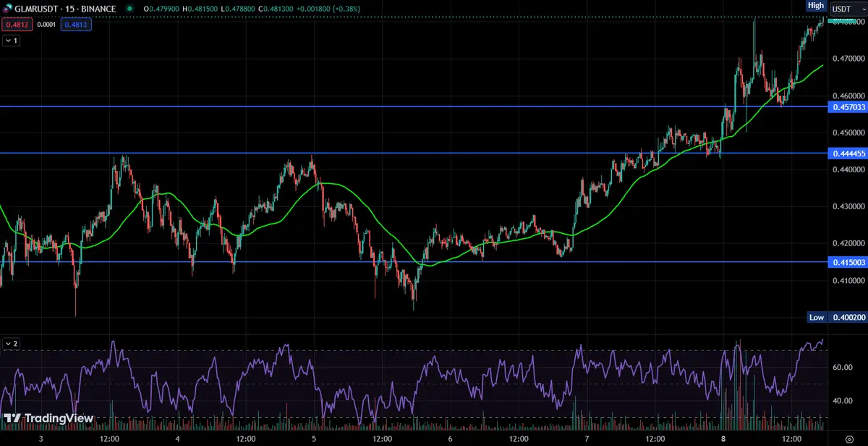The width and height of the screenshot is (868, 446).
Task: Click the 60.00 RSI scale label
Action: [841, 368]
